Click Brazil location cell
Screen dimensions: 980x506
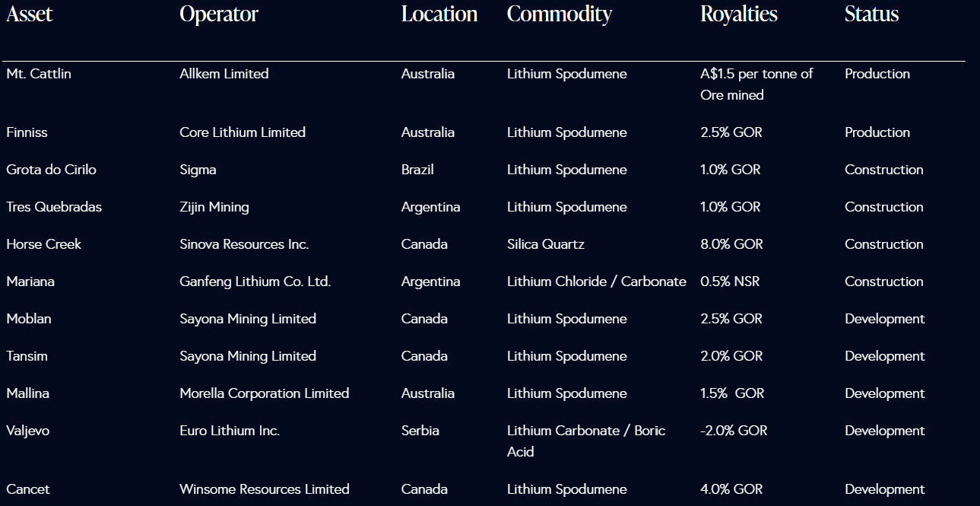(417, 170)
